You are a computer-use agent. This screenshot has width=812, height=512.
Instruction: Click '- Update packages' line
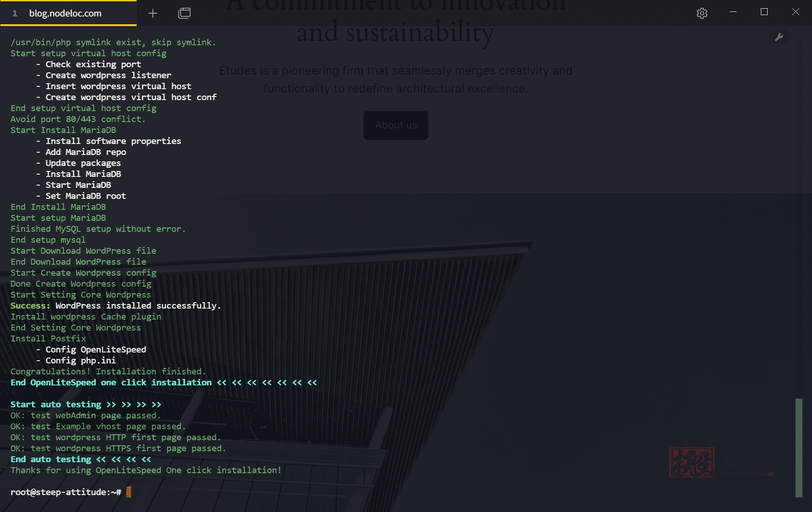click(79, 163)
